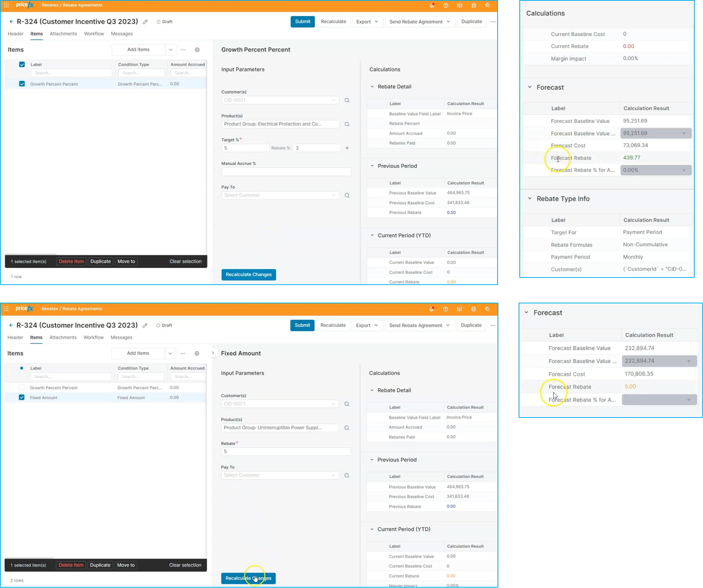Image resolution: width=703 pixels, height=588 pixels.
Task: Open Export dropdown in upper window
Action: [x=367, y=22]
